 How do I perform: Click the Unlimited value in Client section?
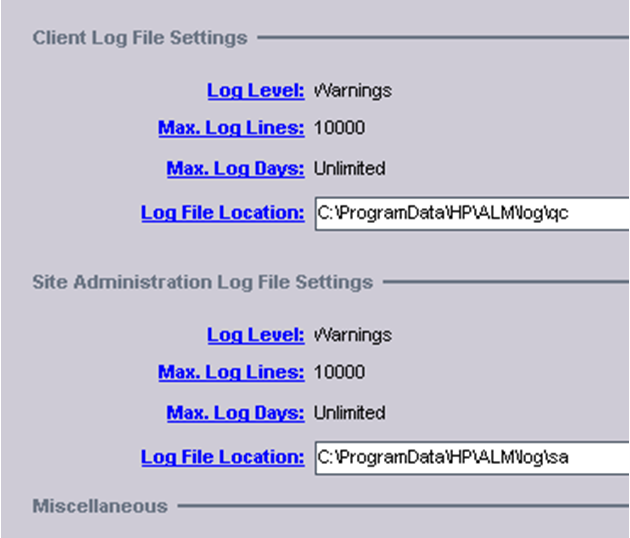coord(349,169)
